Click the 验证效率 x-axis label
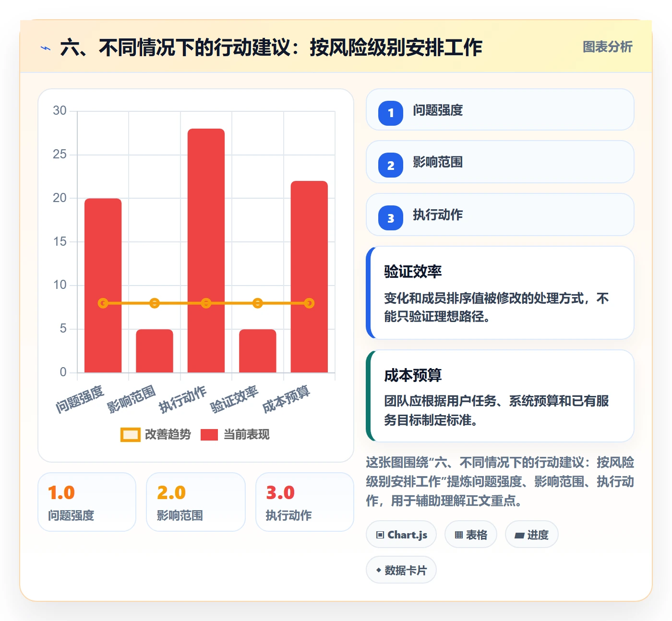 [x=235, y=399]
